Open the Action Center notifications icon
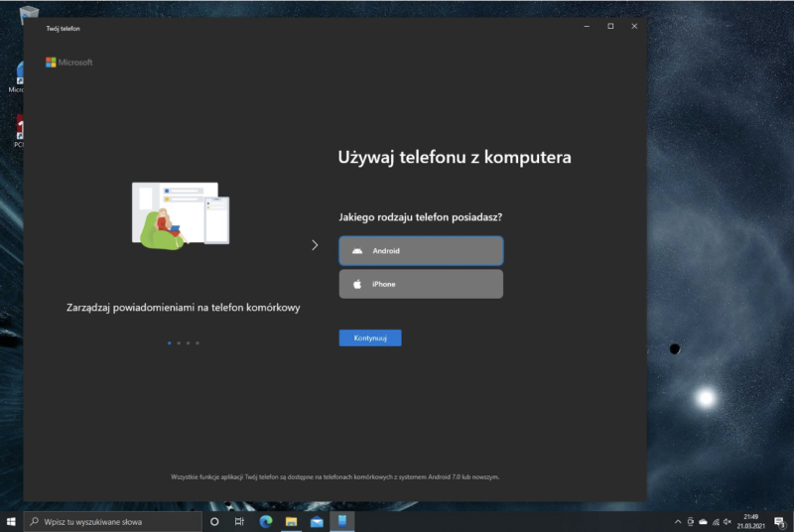Viewport: 794px width, 532px height. click(778, 521)
